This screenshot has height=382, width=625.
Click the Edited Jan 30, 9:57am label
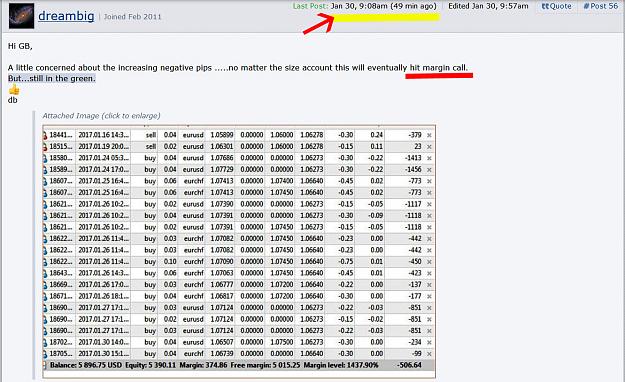[488, 6]
